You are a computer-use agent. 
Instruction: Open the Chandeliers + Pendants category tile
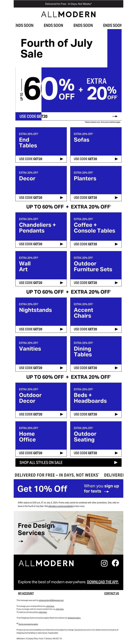[41, 230]
